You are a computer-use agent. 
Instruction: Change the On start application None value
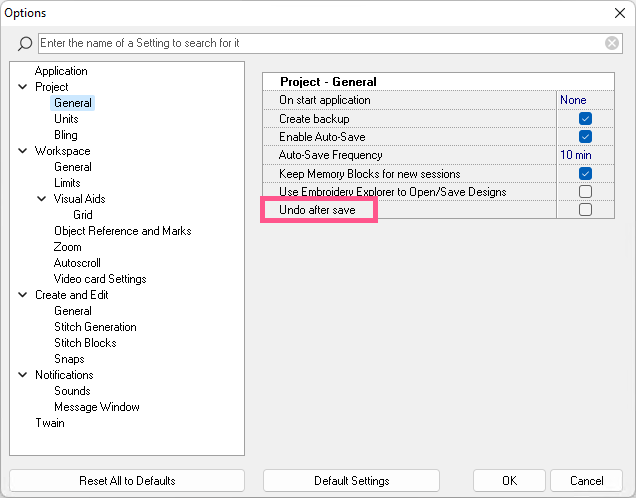(x=574, y=100)
